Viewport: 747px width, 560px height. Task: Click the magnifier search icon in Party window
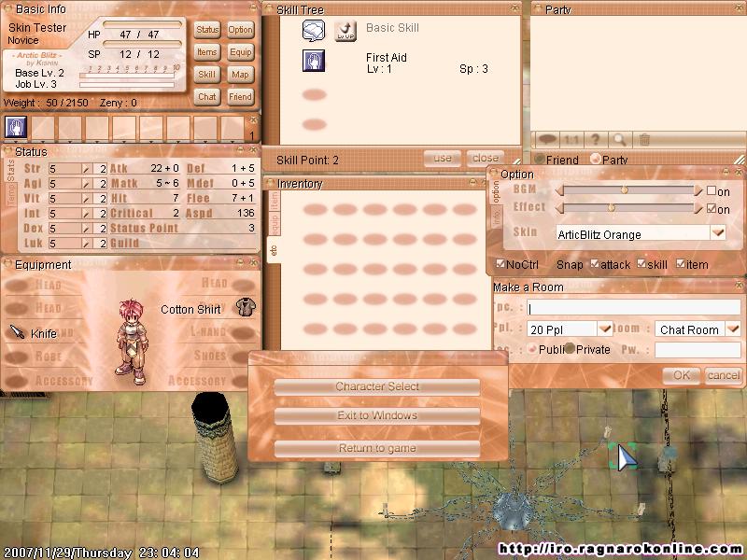619,139
